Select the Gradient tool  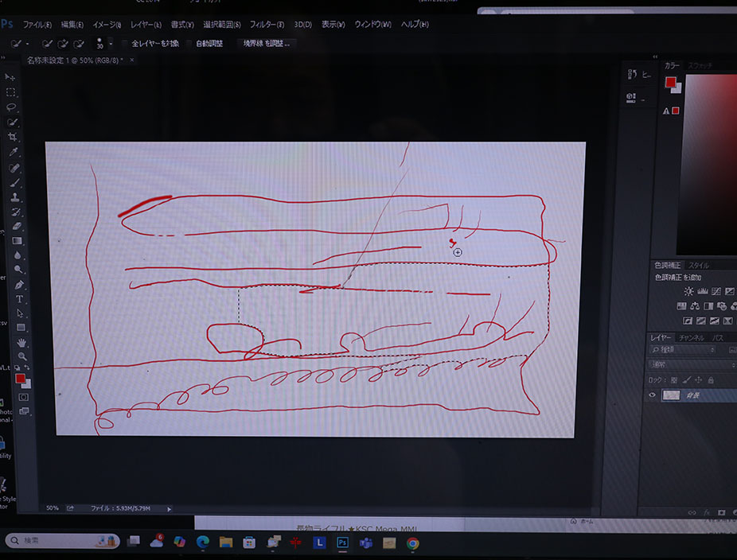coord(18,240)
